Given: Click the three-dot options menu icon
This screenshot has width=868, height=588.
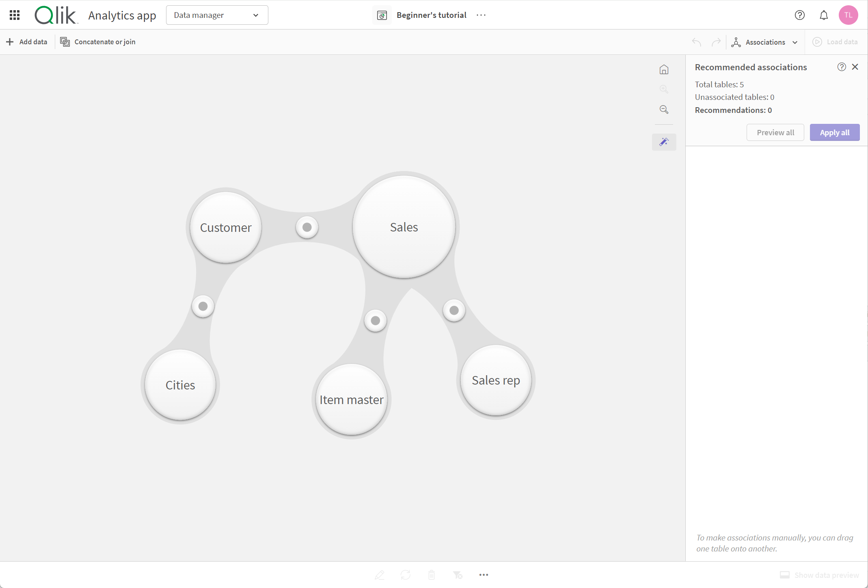Looking at the screenshot, I should [481, 15].
